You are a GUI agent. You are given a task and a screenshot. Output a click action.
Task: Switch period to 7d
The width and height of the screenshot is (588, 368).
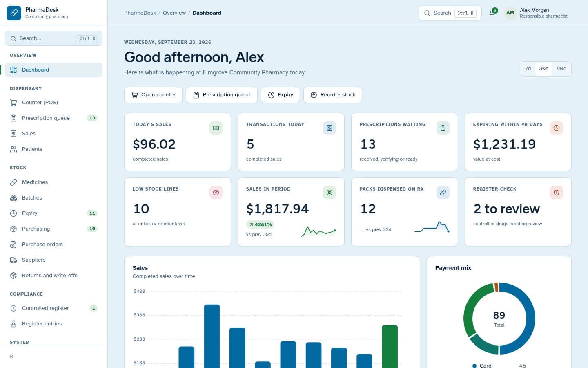[528, 69]
